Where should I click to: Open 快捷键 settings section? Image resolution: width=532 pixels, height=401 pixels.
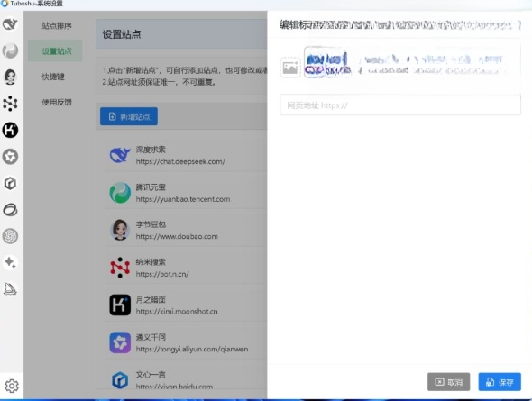53,77
